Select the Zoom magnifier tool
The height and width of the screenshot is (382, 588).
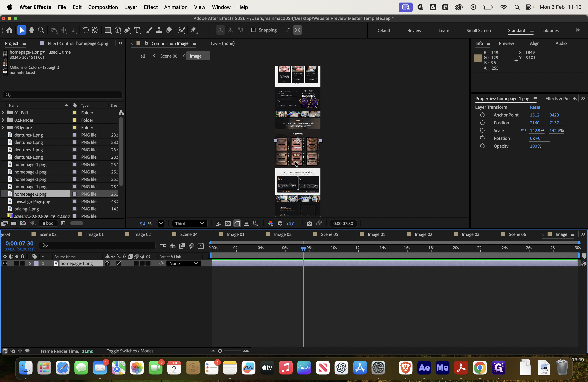click(x=41, y=30)
